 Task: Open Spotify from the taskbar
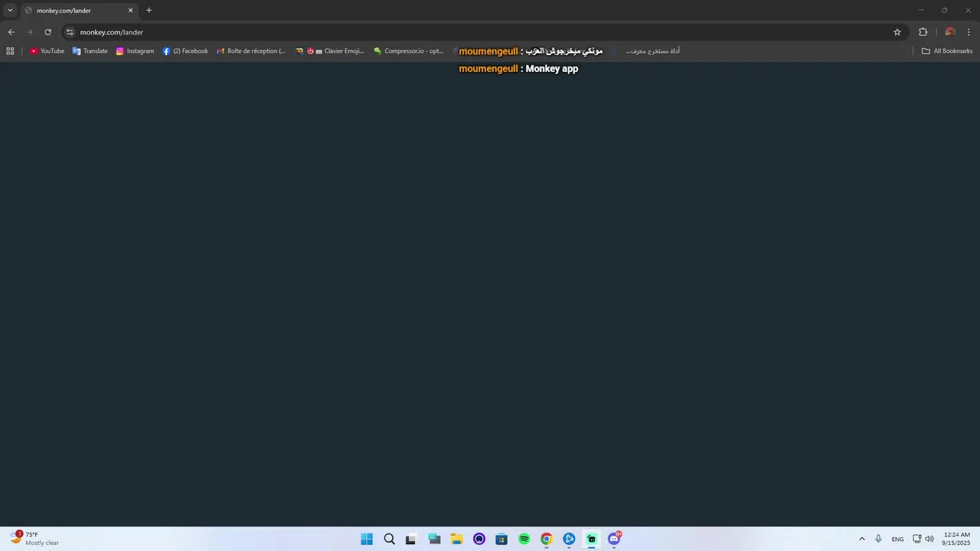(524, 539)
